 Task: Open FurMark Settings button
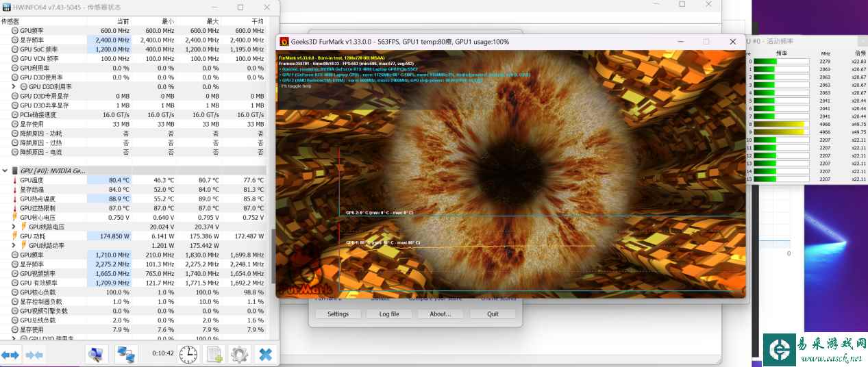click(x=338, y=314)
